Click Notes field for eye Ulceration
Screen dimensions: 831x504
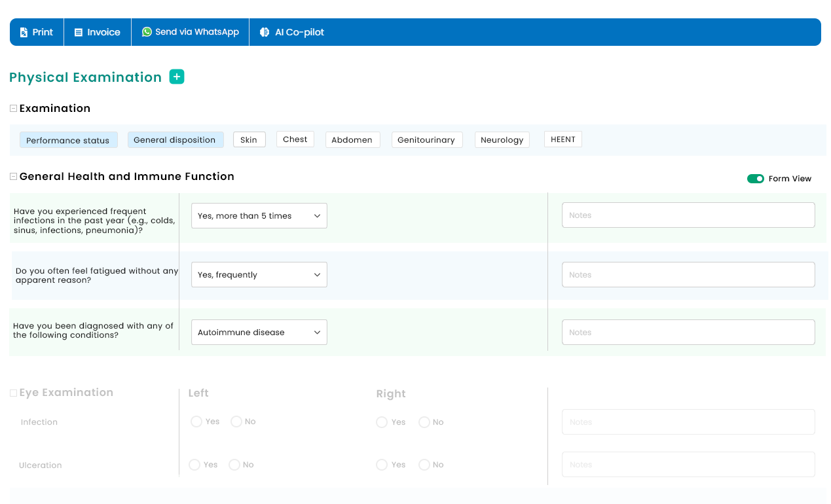click(x=688, y=465)
